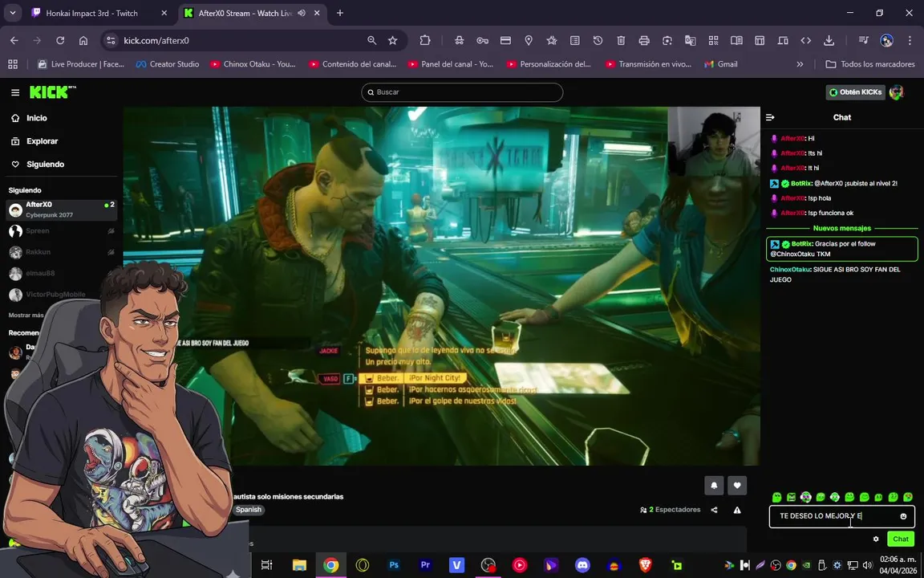Image resolution: width=924 pixels, height=578 pixels.
Task: Open the Creator Studio bookmark
Action: 167,64
